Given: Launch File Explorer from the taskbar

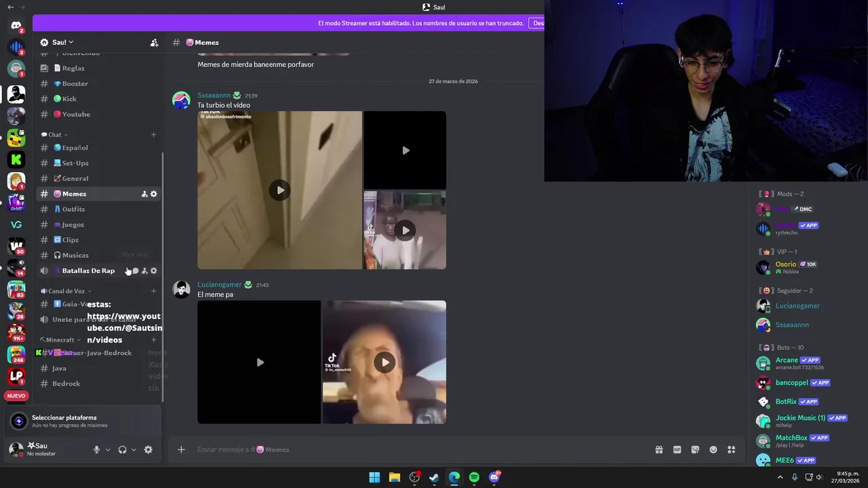Looking at the screenshot, I should [395, 477].
